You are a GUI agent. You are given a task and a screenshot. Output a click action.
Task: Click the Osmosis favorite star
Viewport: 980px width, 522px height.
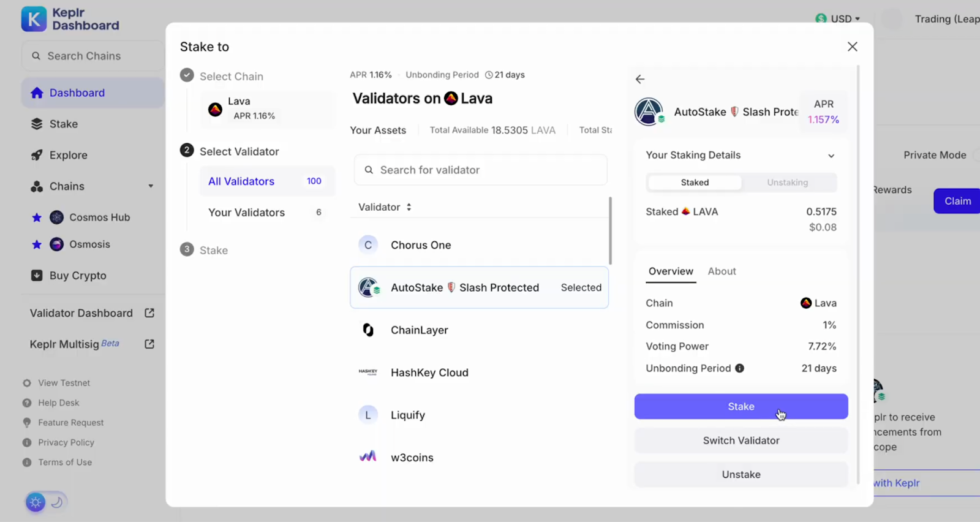(37, 244)
